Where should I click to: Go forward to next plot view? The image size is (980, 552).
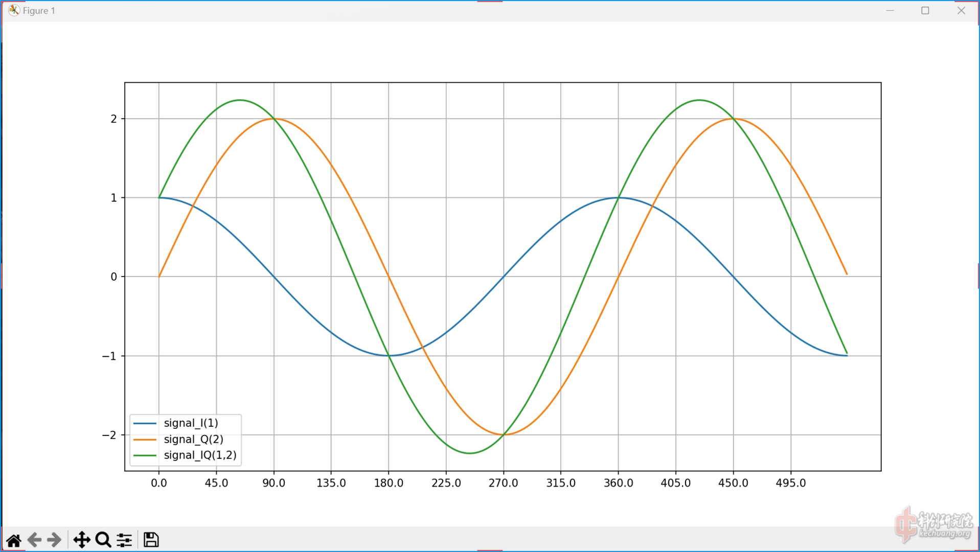(x=54, y=540)
